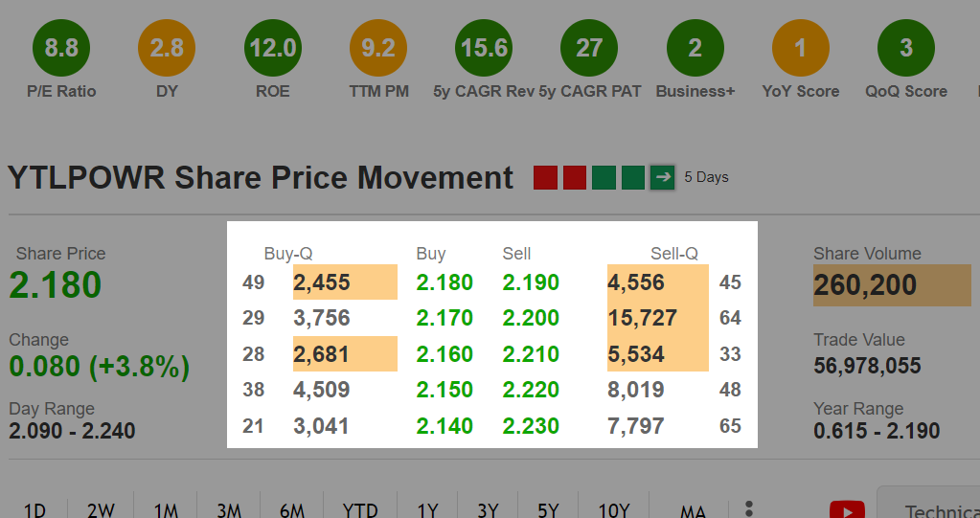Viewport: 980px width, 518px height.
Task: Click Sell-Q quantity 8,019
Action: pyautogui.click(x=636, y=390)
